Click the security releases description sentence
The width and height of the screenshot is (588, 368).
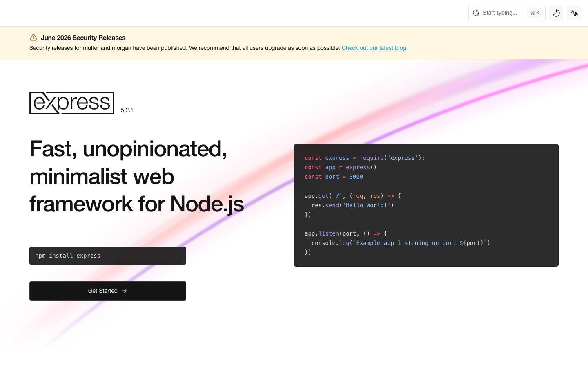(185, 48)
